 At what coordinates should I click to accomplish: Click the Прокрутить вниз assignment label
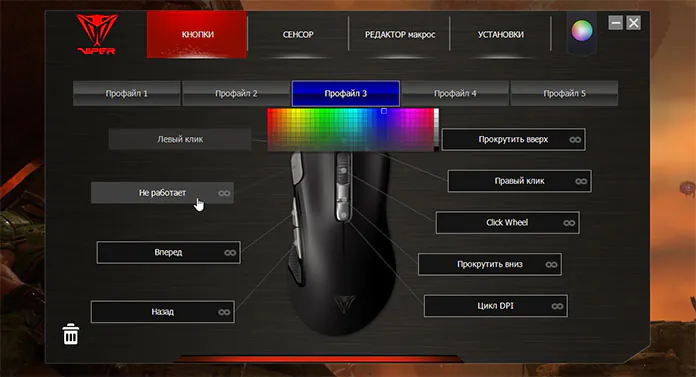pos(490,264)
